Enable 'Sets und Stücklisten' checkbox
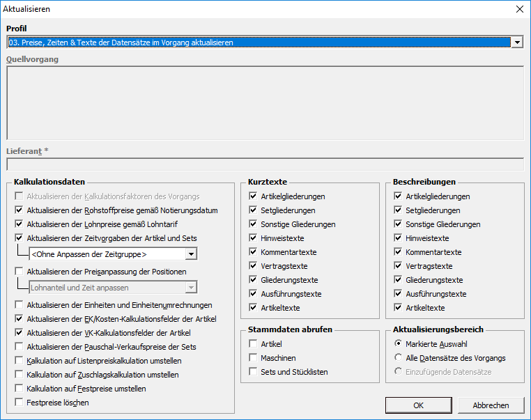531x420 pixels. (254, 372)
